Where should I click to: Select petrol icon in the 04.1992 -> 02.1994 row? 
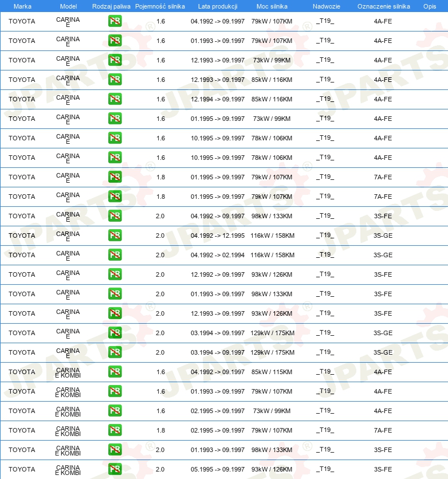(115, 255)
